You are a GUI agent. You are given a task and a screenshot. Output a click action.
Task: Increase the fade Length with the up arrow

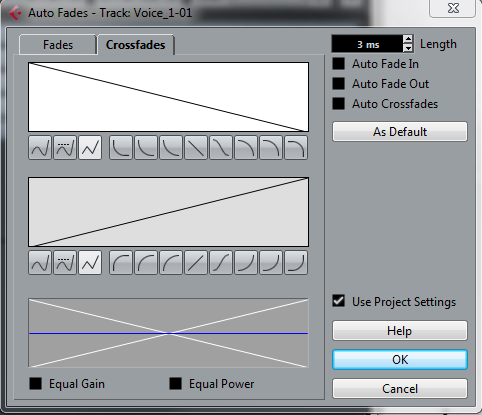408,39
